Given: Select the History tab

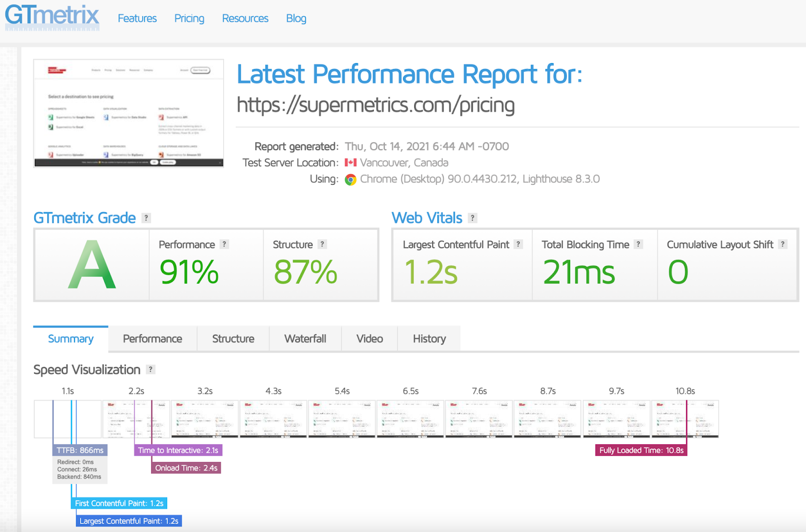Looking at the screenshot, I should pyautogui.click(x=429, y=339).
